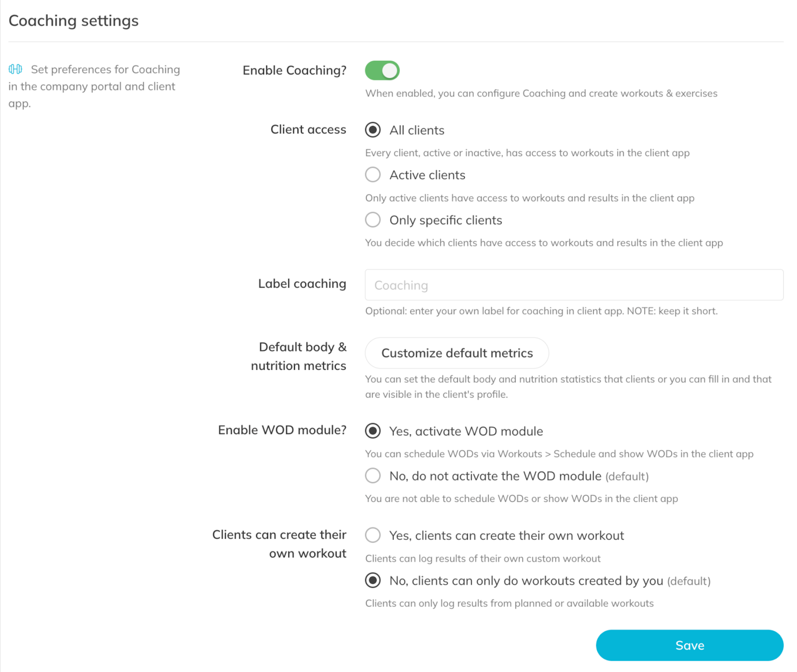This screenshot has width=797, height=672.
Task: Open Customize default metrics
Action: 457,353
